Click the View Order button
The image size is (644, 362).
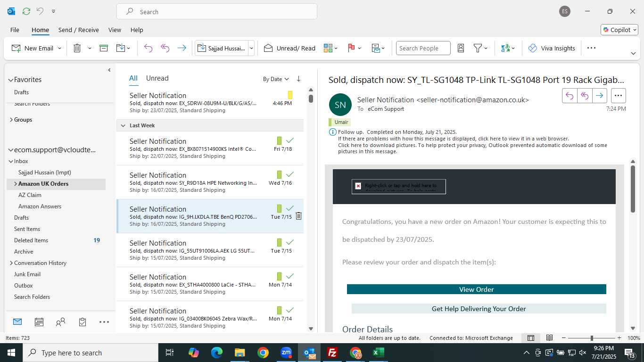476,289
